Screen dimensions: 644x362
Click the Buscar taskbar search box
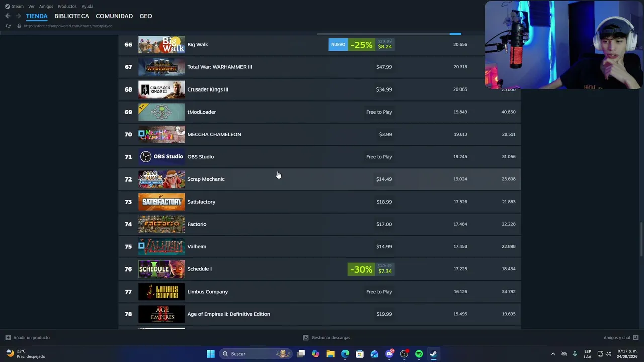point(256,354)
